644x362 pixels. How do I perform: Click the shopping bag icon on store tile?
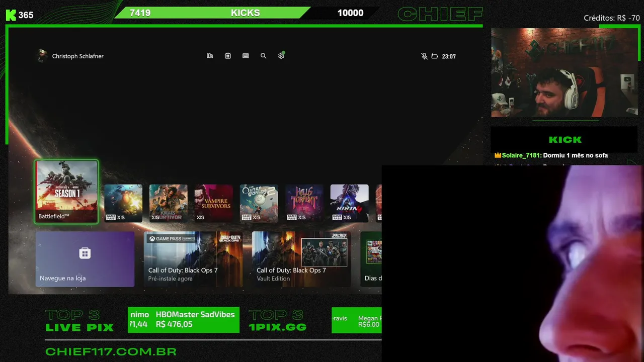point(85,253)
